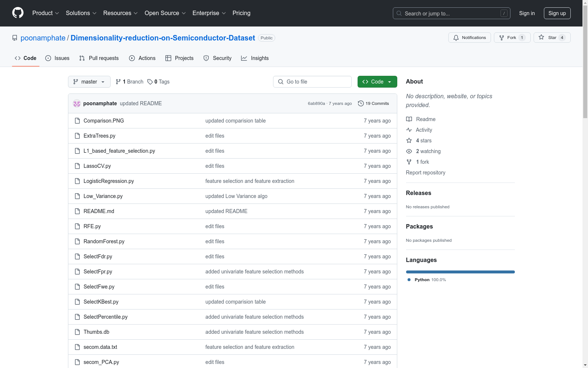Expand the Solutions dropdown
This screenshot has width=588, height=368.
[81, 13]
